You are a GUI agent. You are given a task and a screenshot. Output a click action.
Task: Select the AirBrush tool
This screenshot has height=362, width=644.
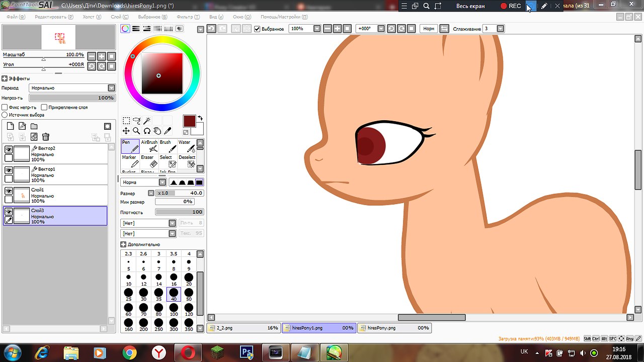(x=149, y=146)
